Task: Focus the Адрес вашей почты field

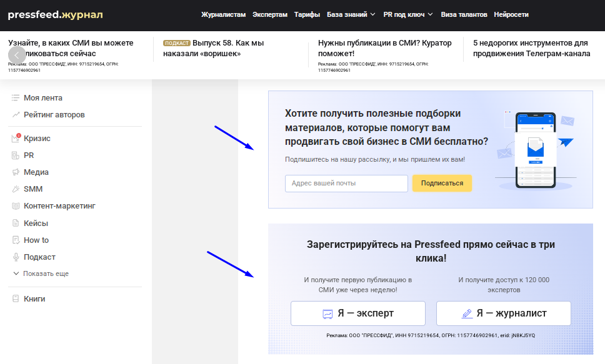Action: (x=346, y=183)
